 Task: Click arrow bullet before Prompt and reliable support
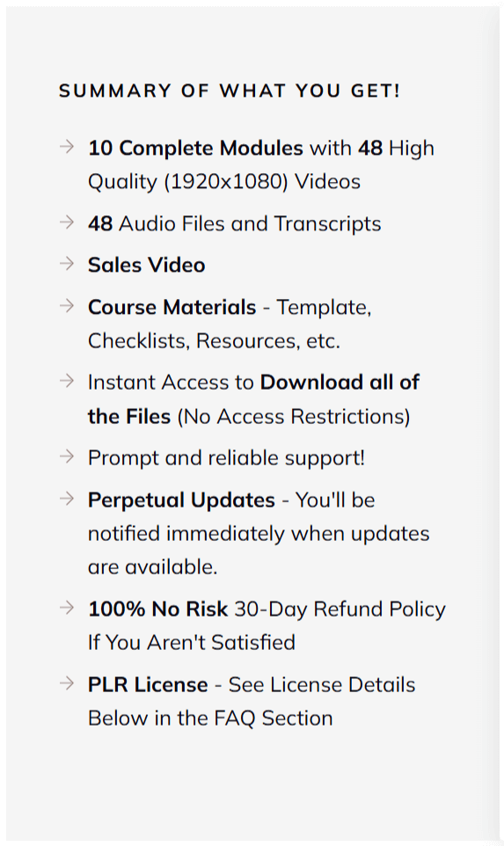pyautogui.click(x=66, y=456)
